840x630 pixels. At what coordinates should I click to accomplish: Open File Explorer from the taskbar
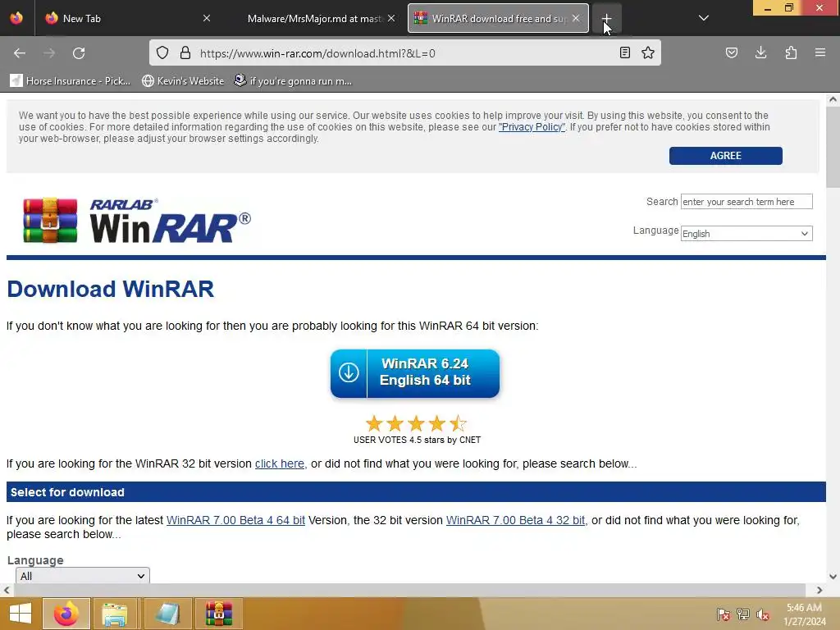115,614
